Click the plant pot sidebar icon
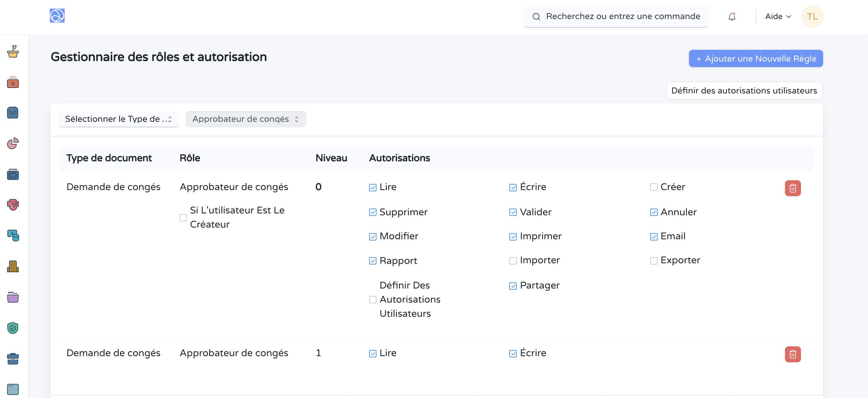This screenshot has height=398, width=868. (x=13, y=51)
